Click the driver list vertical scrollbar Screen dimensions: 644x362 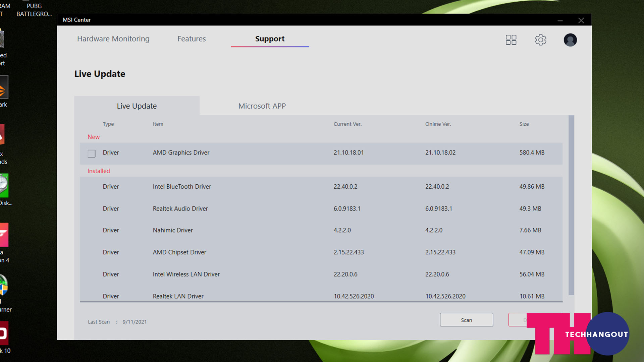click(x=571, y=205)
